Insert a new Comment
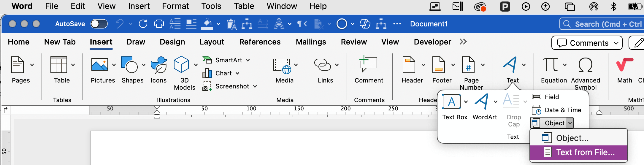This screenshot has width=644, height=165. 369,70
